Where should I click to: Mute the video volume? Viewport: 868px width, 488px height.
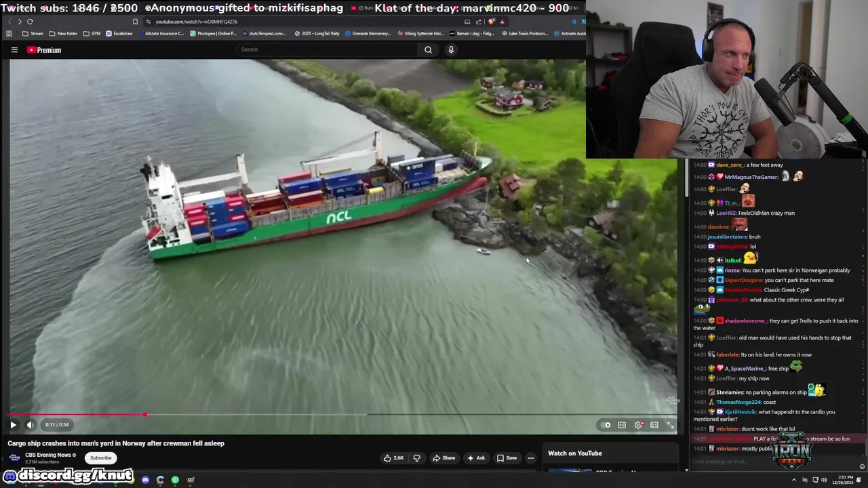pos(30,425)
